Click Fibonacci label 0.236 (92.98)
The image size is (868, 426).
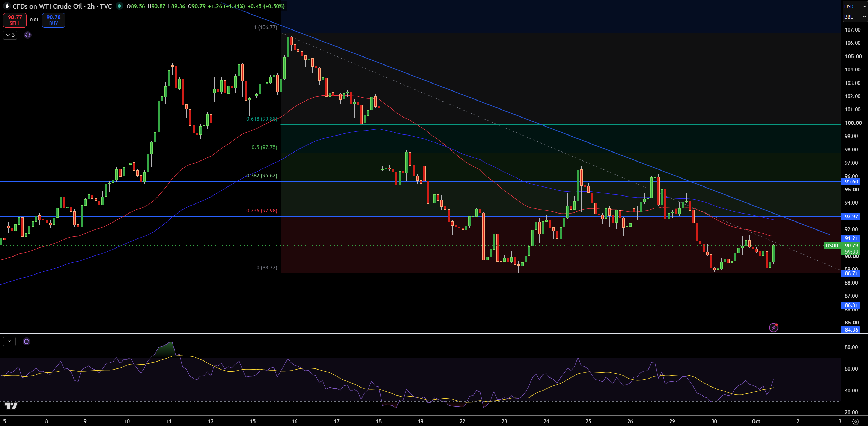[262, 211]
